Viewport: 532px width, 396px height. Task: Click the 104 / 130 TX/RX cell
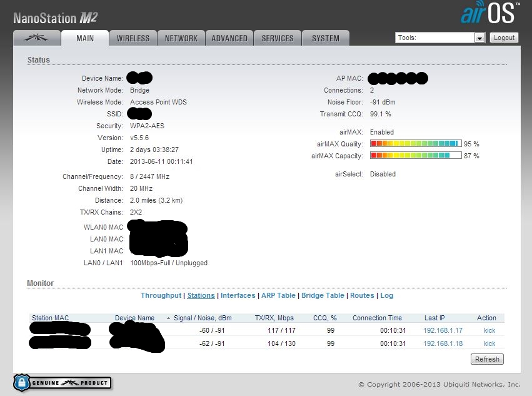tap(281, 343)
